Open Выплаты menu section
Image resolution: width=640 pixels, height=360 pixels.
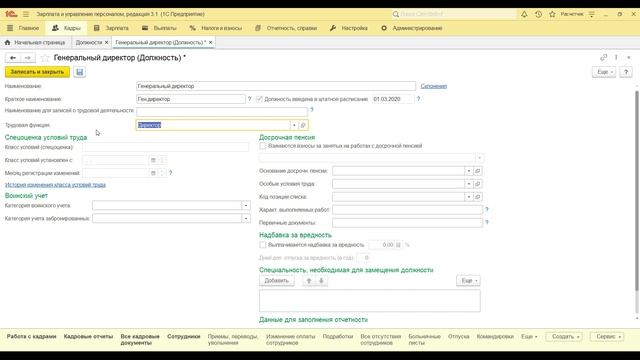point(159,28)
